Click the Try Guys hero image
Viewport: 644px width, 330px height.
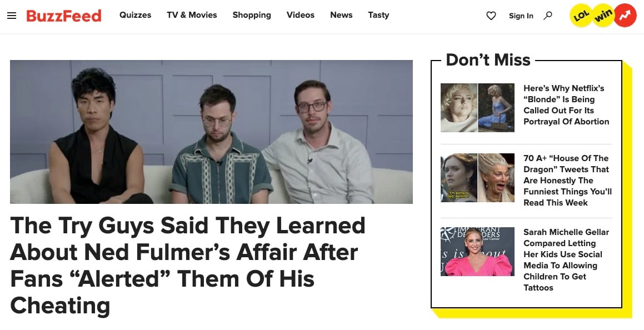(x=211, y=132)
